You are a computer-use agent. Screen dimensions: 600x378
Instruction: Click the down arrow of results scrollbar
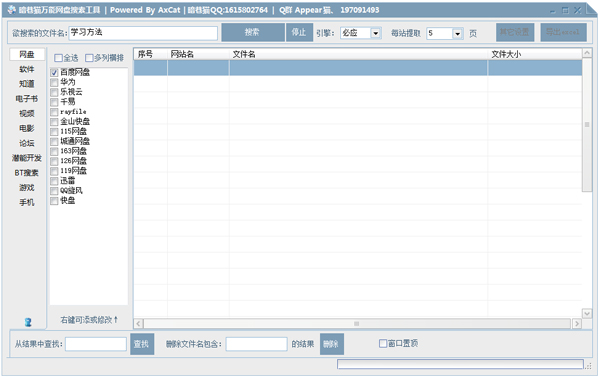coord(587,313)
